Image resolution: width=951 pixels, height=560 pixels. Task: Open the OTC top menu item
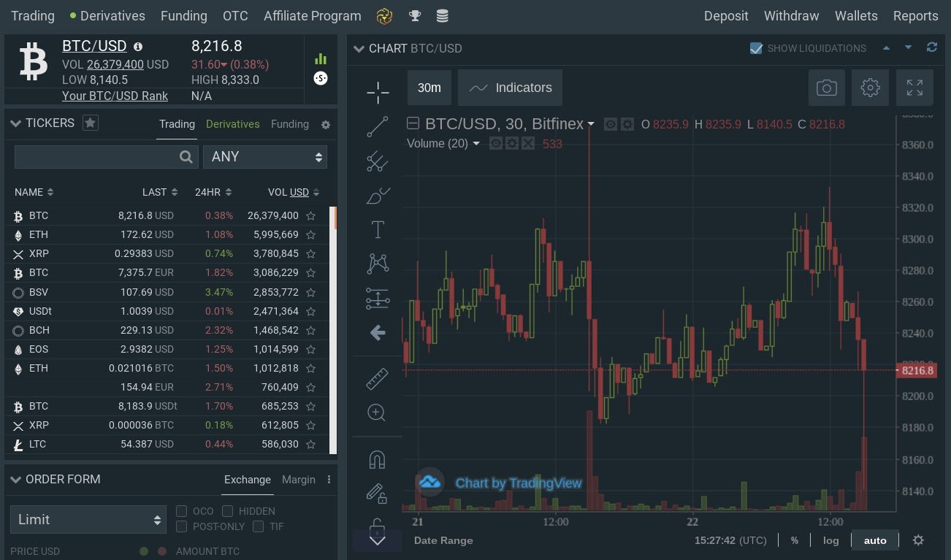pos(235,15)
